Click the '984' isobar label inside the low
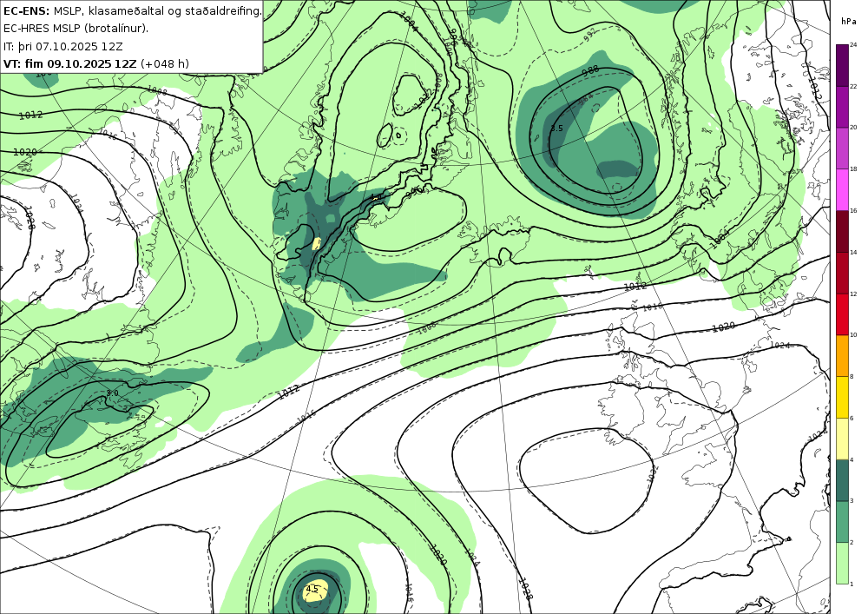The width and height of the screenshot is (868, 614). pyautogui.click(x=586, y=98)
